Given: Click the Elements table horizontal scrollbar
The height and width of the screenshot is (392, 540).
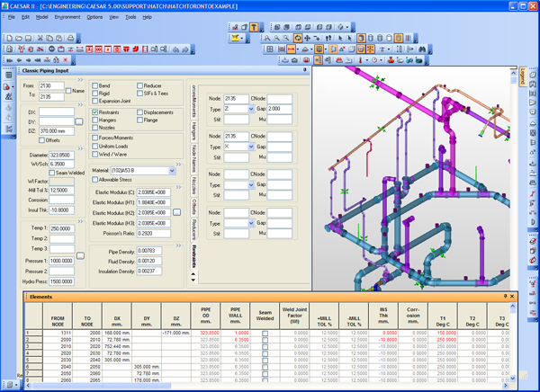Looking at the screenshot, I should click(267, 386).
